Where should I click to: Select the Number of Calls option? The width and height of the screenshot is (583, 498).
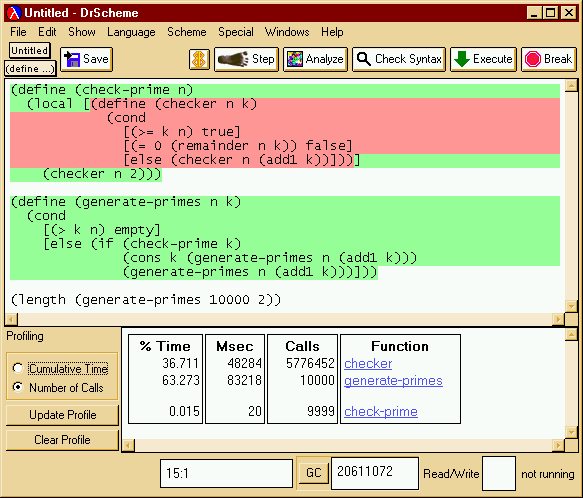coord(17,387)
